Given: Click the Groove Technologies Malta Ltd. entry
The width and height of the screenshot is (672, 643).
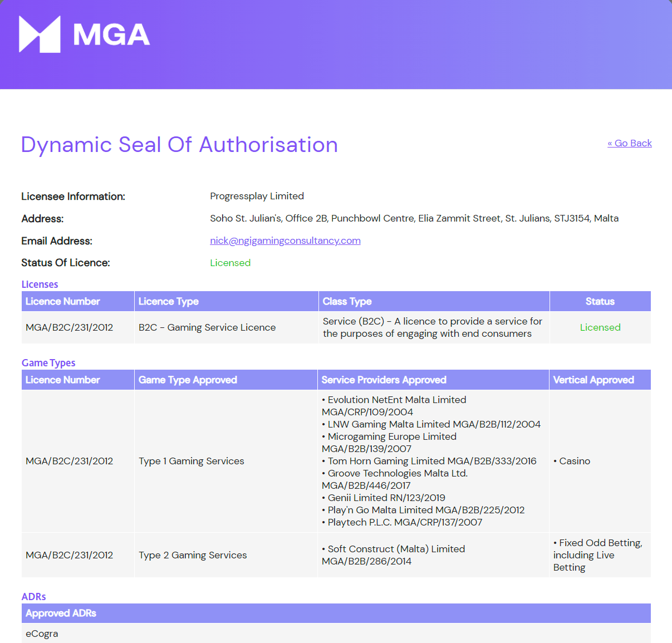Looking at the screenshot, I should coord(395,479).
